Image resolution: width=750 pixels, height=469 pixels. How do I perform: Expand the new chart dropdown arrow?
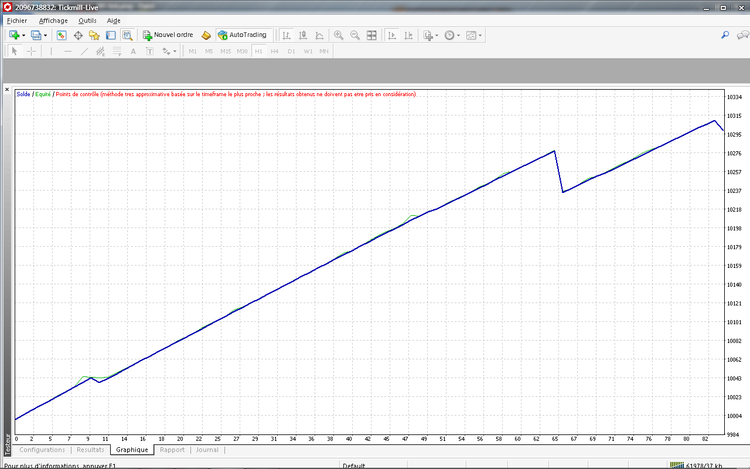tap(24, 35)
